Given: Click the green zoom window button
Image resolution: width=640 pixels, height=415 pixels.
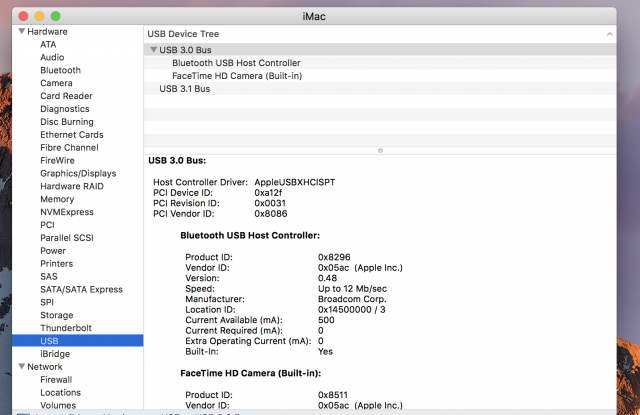Looking at the screenshot, I should coord(56,16).
